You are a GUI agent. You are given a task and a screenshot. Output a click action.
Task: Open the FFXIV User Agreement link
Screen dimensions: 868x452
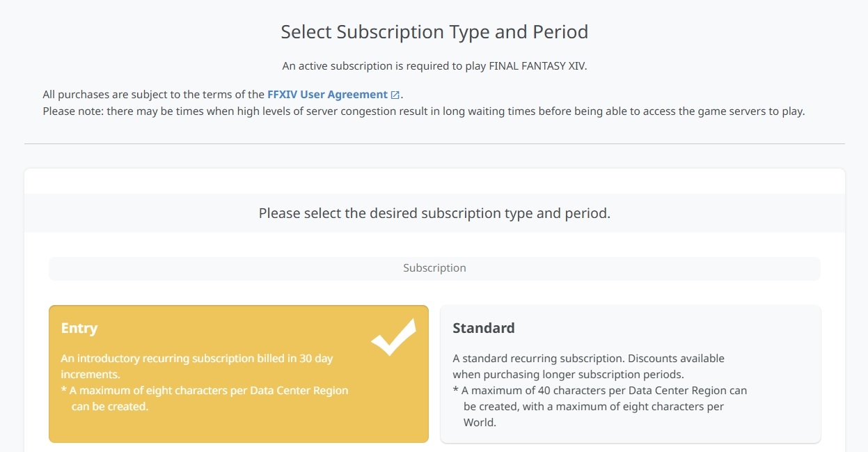[327, 95]
